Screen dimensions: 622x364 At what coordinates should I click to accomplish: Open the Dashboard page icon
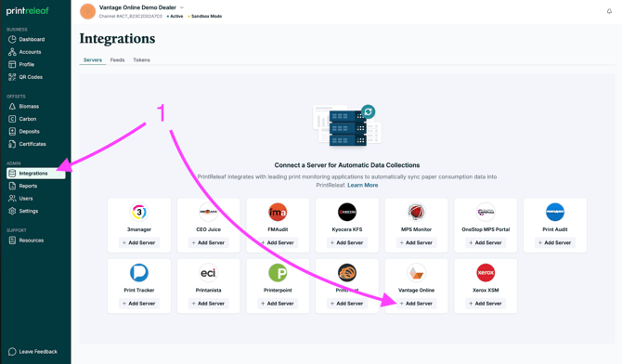12,39
